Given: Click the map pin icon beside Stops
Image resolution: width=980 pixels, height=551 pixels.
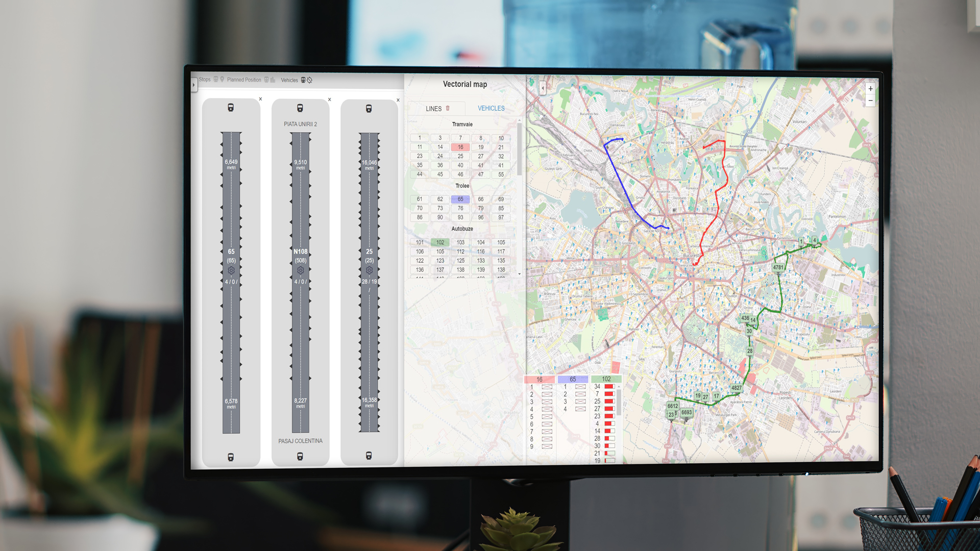Looking at the screenshot, I should point(222,80).
